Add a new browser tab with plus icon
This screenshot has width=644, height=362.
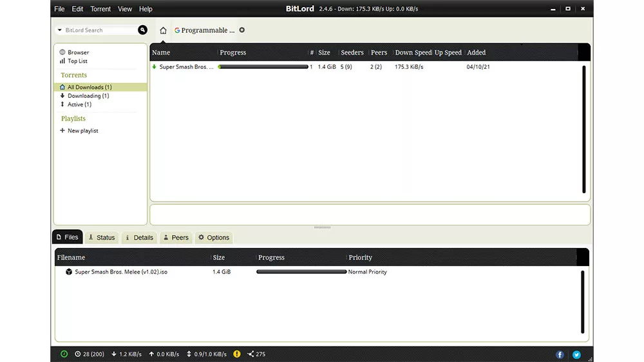click(x=242, y=30)
